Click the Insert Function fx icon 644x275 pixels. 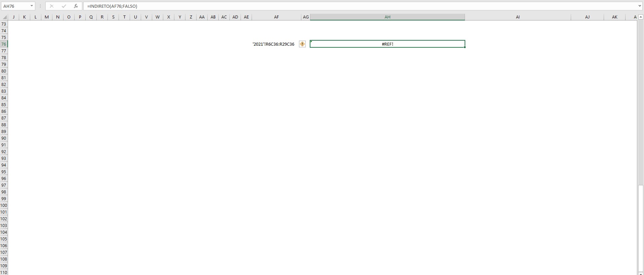click(76, 6)
